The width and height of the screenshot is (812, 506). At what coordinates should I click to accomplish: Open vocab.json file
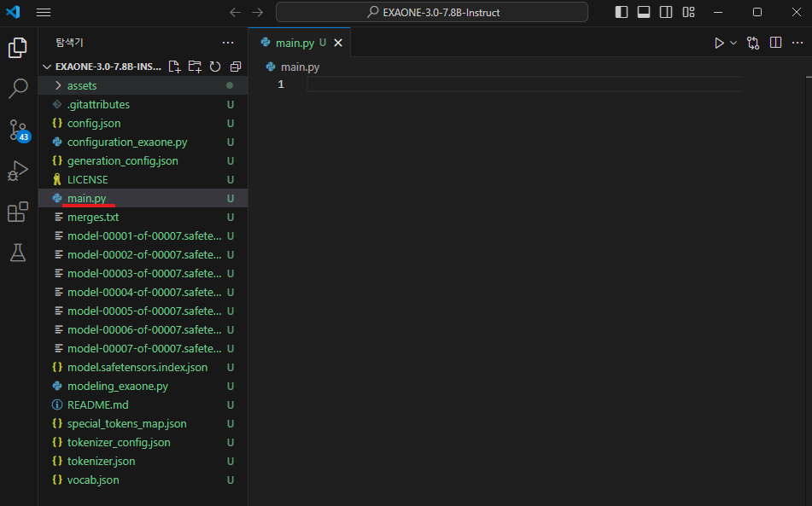coord(143,480)
